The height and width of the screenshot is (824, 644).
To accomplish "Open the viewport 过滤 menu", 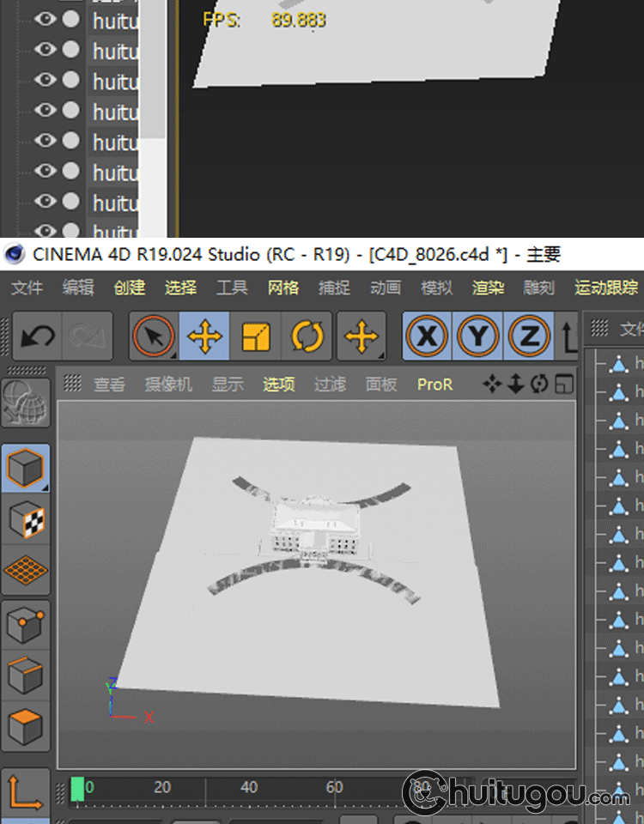I will 330,385.
